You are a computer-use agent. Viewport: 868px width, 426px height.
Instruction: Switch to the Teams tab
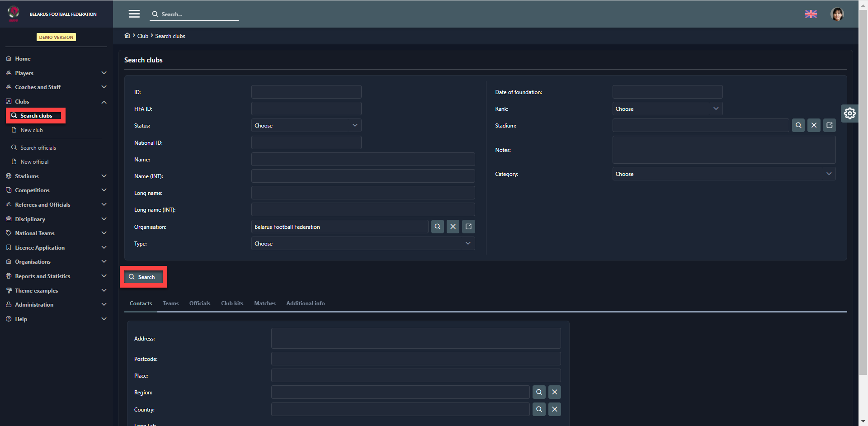pos(170,303)
